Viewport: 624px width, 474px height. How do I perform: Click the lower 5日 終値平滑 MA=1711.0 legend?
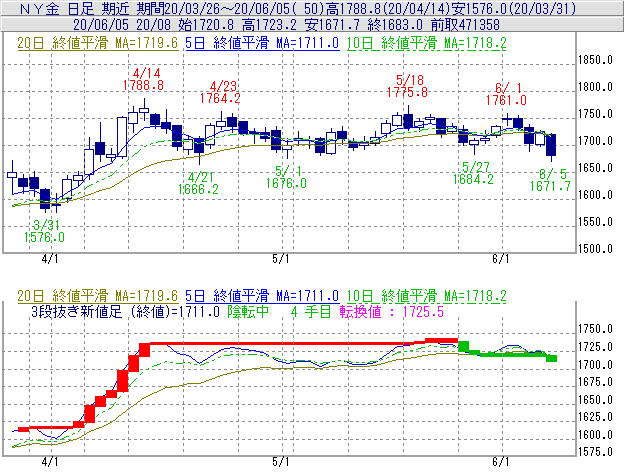click(262, 296)
